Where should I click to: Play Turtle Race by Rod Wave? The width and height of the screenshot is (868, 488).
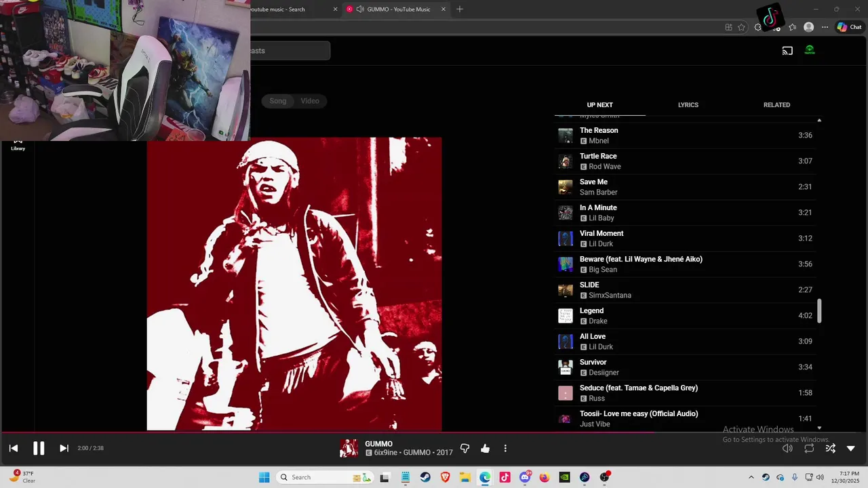click(685, 161)
